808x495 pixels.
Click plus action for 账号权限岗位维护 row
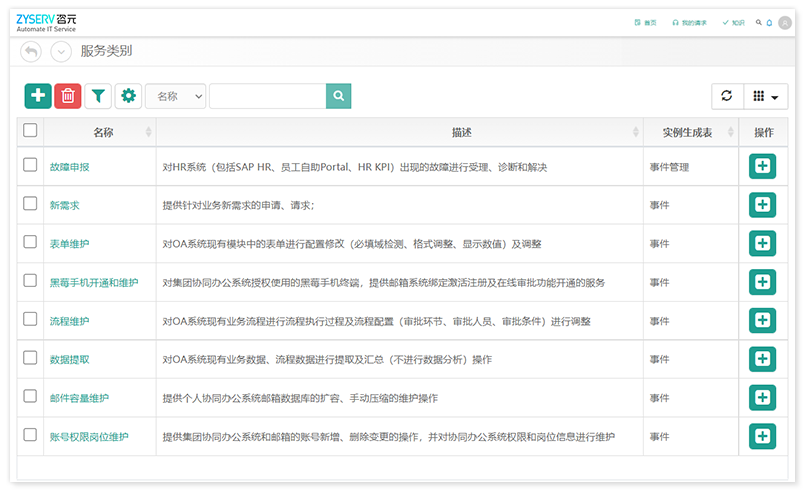click(x=762, y=436)
